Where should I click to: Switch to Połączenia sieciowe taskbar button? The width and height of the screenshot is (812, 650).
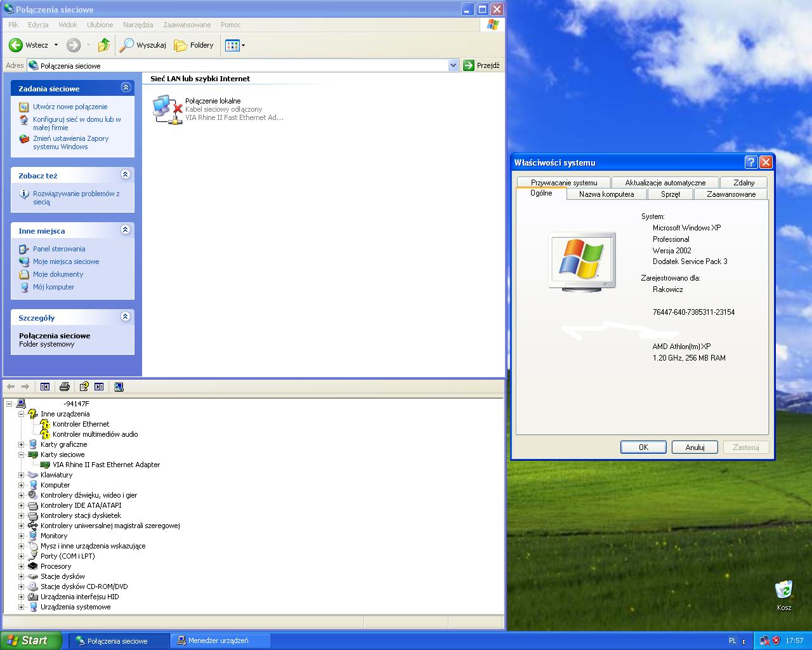coord(119,640)
